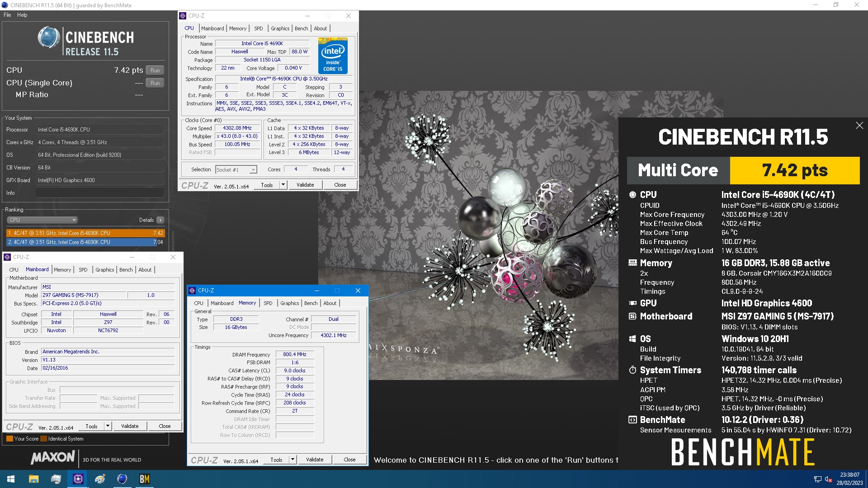Open the CPU ranking dropdown

point(42,220)
